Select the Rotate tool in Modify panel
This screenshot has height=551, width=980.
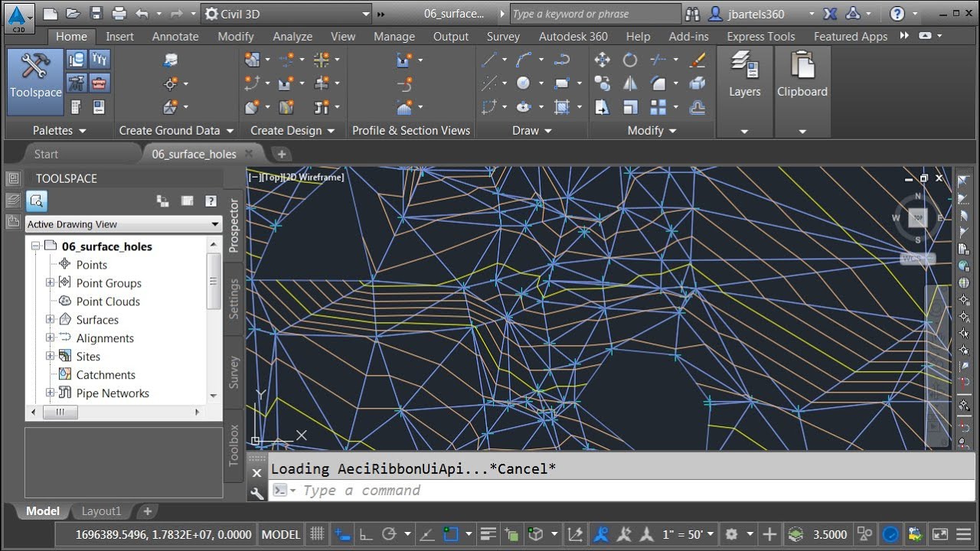pyautogui.click(x=630, y=60)
